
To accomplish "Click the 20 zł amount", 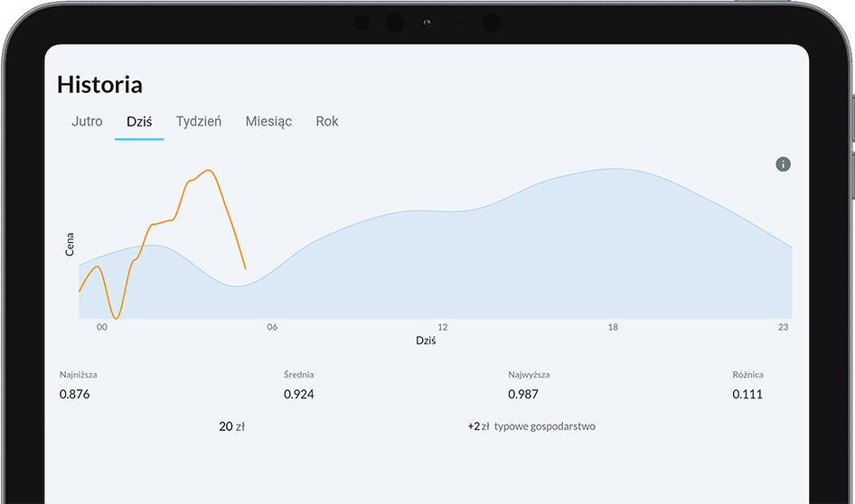I will pyautogui.click(x=231, y=426).
